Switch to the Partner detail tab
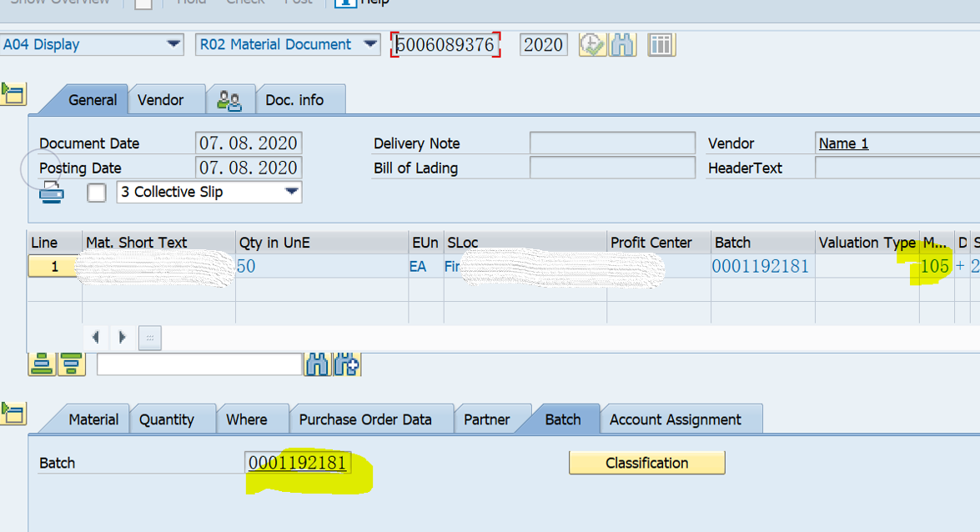Screen dimensions: 980x532 point(486,419)
